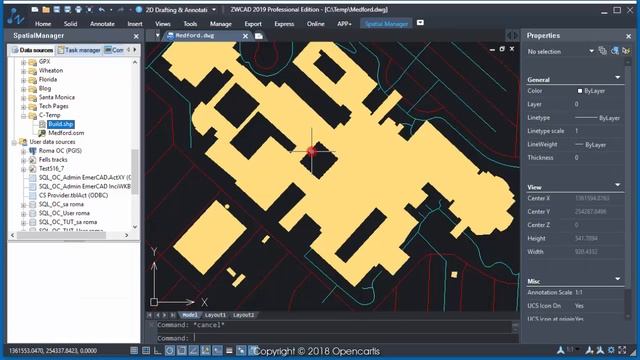This screenshot has width=640, height=360.
Task: Click the Linetype ByLayer value
Action: tap(597, 118)
